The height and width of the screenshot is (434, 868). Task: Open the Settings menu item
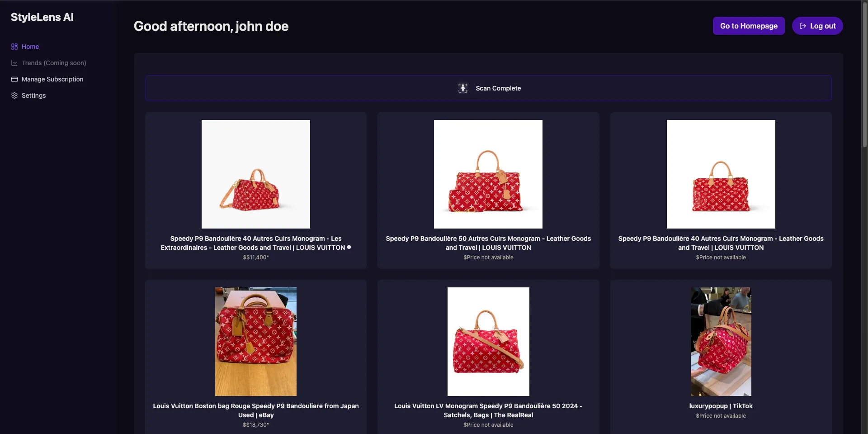tap(34, 95)
